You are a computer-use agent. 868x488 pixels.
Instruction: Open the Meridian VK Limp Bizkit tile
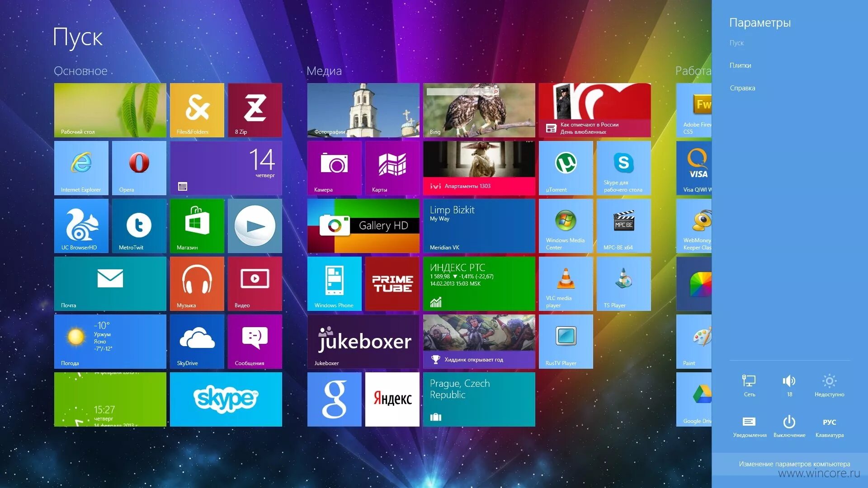point(479,226)
